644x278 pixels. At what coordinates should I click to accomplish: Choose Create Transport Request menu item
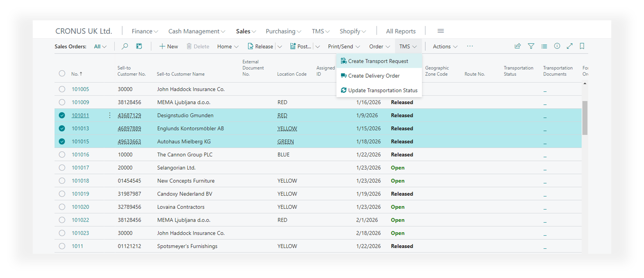click(378, 61)
